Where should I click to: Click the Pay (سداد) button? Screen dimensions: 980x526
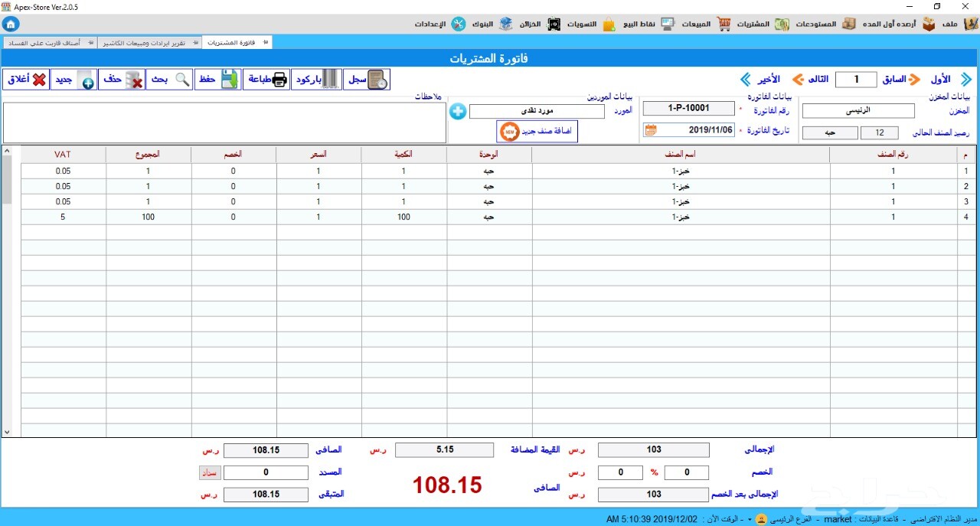click(210, 472)
